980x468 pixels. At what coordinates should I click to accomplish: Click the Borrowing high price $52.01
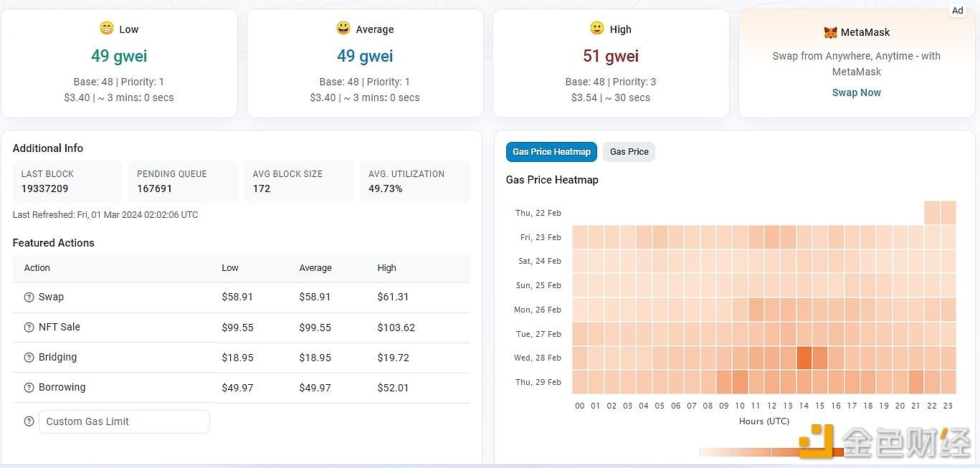[x=393, y=388]
